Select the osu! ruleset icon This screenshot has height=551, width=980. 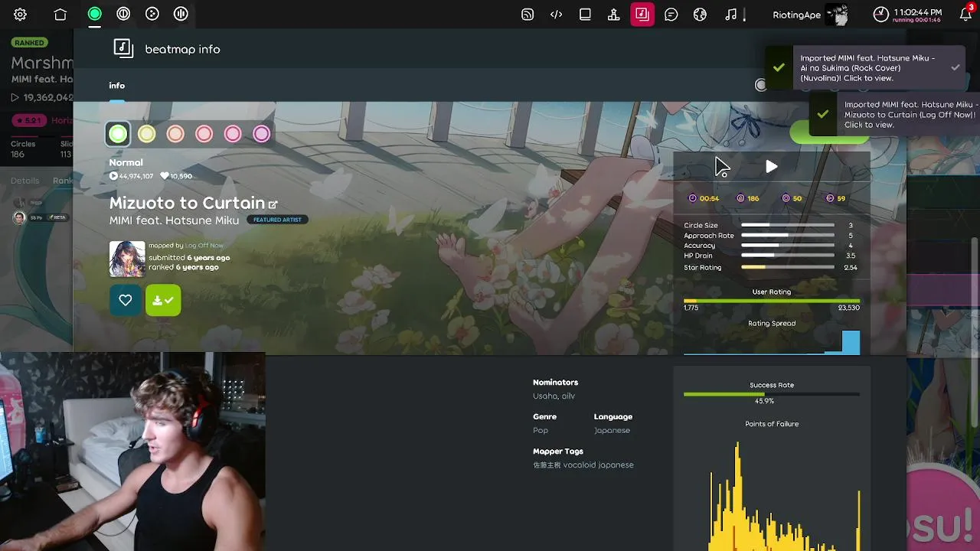pyautogui.click(x=94, y=14)
